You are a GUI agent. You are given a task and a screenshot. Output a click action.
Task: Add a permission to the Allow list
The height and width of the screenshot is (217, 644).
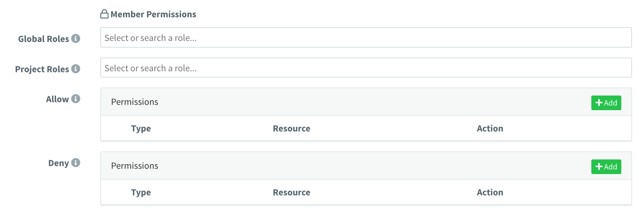point(606,103)
